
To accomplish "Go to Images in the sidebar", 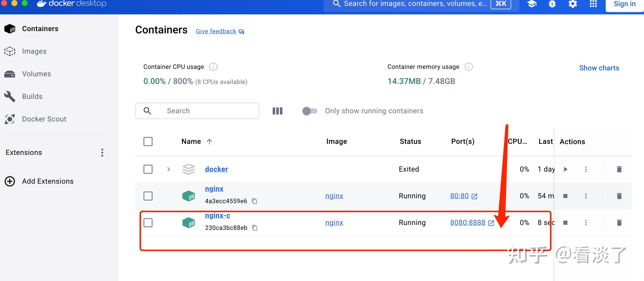I will coord(34,51).
